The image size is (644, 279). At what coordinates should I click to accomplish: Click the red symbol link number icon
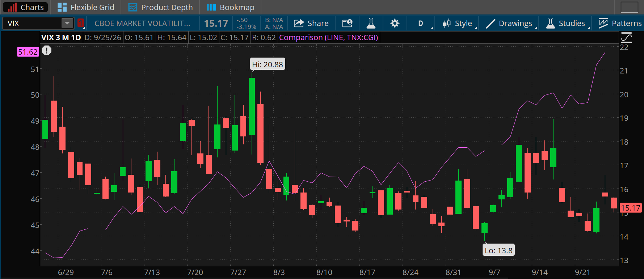[x=81, y=24]
